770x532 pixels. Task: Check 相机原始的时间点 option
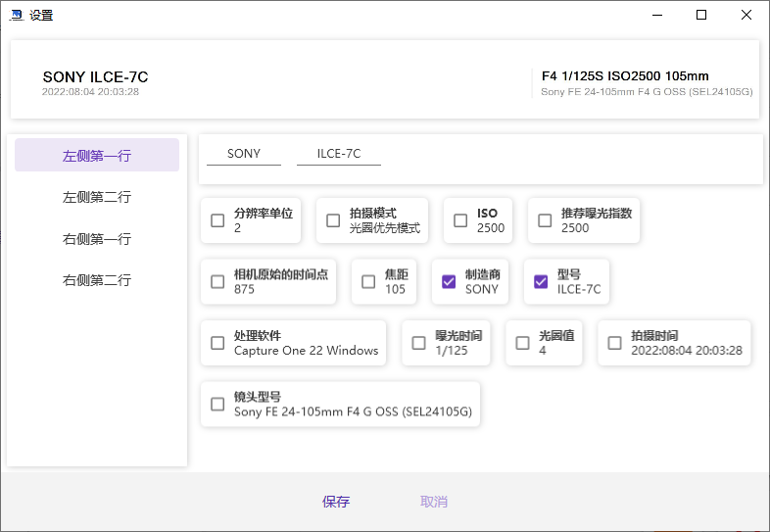pos(217,282)
